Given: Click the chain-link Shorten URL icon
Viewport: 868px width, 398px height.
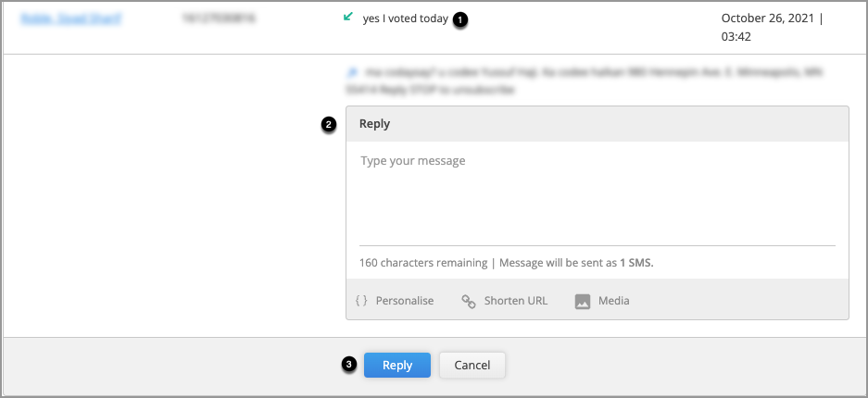Looking at the screenshot, I should (469, 301).
